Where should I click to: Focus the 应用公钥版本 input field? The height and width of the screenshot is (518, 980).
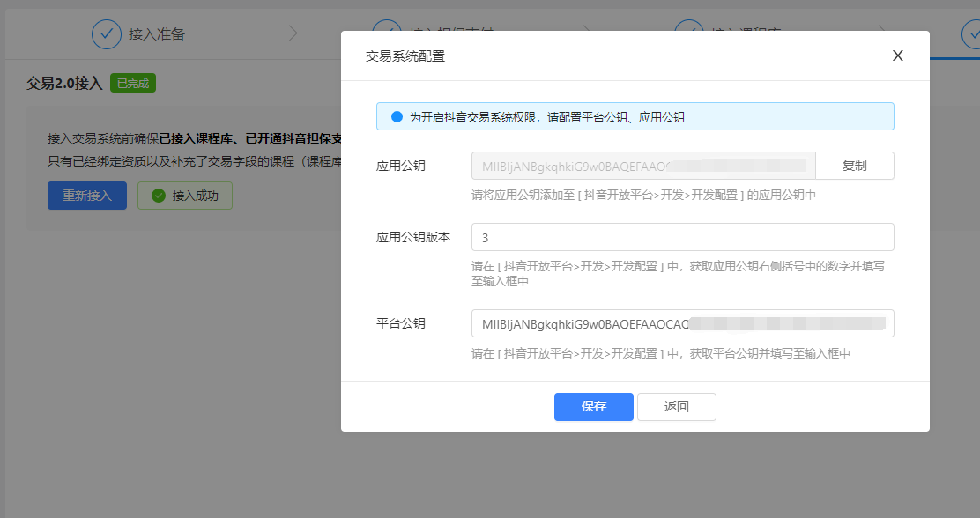[x=682, y=238]
